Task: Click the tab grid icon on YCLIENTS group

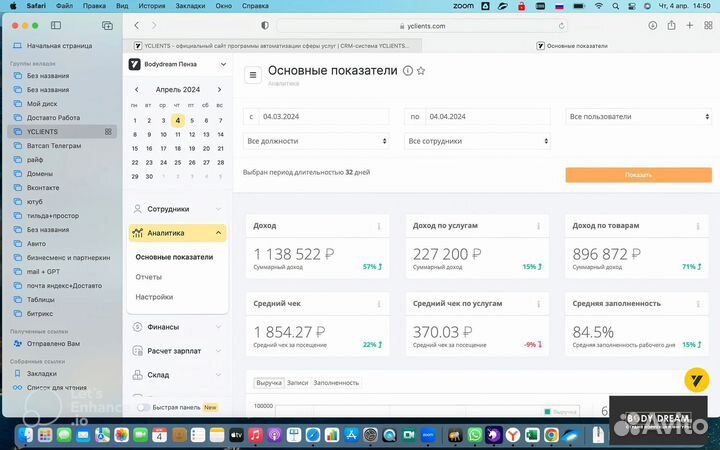Action: 108,132
